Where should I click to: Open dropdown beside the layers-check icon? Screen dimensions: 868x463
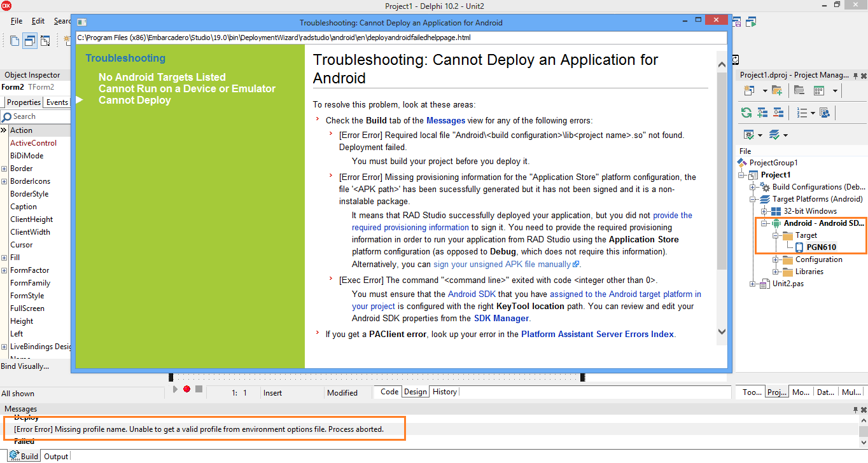[785, 135]
